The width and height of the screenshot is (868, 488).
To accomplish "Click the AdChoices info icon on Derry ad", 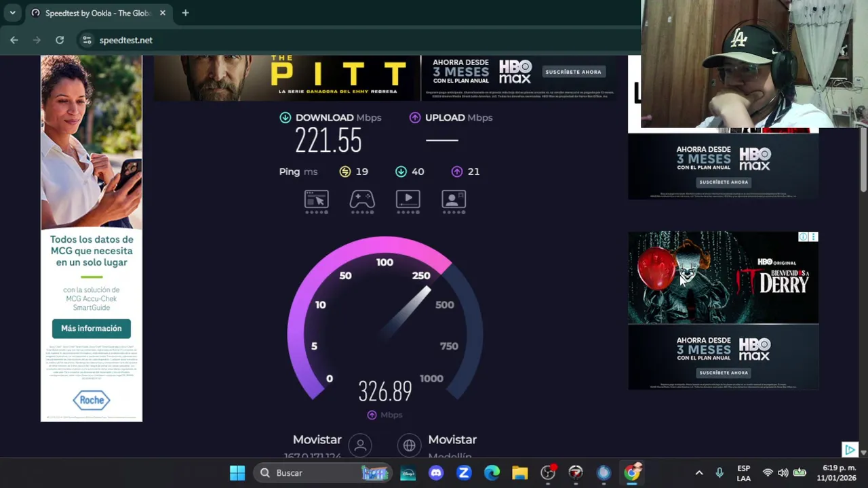I will coord(803,237).
